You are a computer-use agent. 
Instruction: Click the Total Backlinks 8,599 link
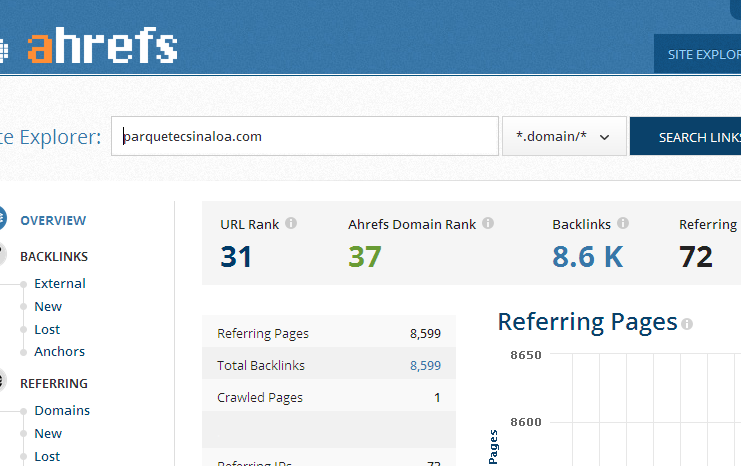(425, 365)
